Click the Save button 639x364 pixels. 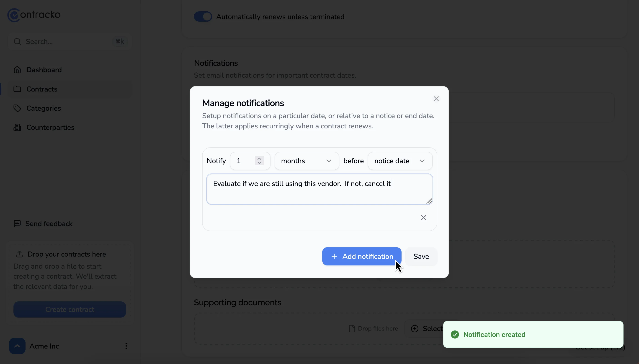click(421, 256)
